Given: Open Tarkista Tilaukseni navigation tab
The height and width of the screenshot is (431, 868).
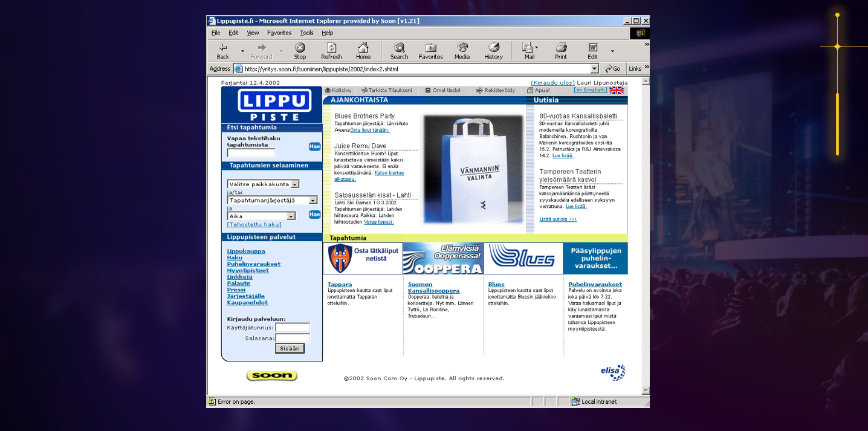Looking at the screenshot, I should pos(387,90).
